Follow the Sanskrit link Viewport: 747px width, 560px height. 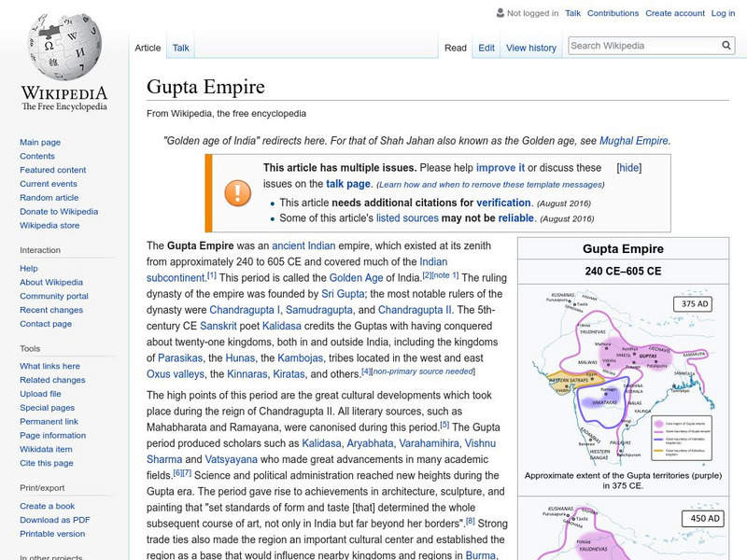click(x=218, y=326)
